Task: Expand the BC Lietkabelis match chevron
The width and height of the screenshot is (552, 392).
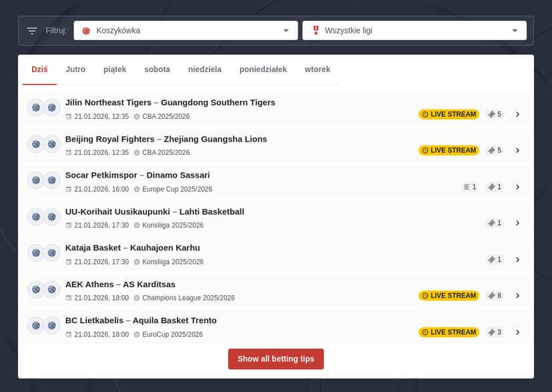Action: coord(517,332)
